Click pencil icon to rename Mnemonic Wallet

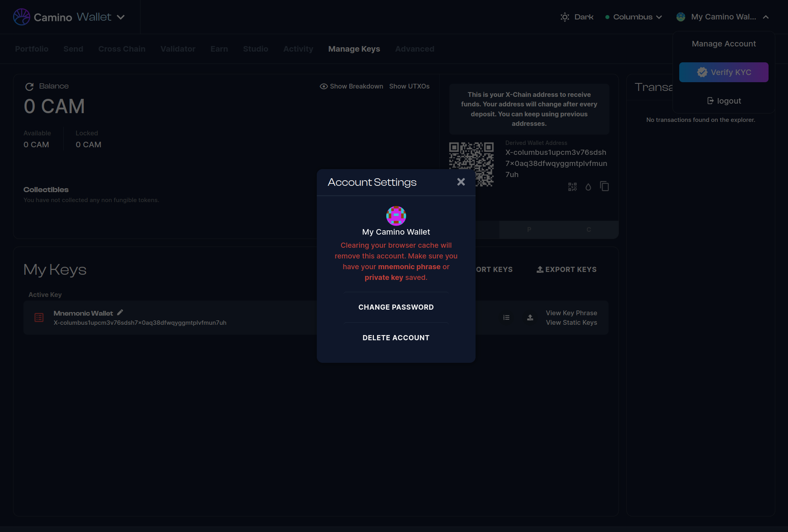pos(120,312)
